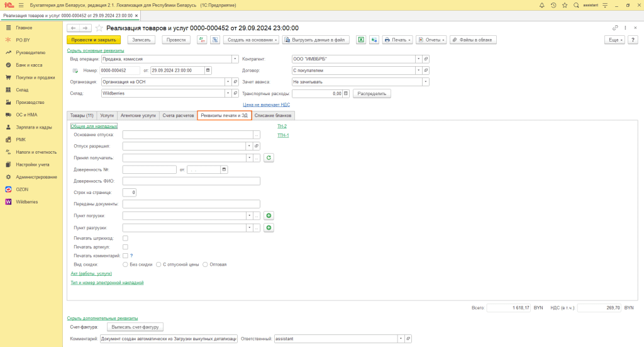The image size is (644, 347).
Task: Open the Контрагент record icon
Action: click(x=426, y=59)
